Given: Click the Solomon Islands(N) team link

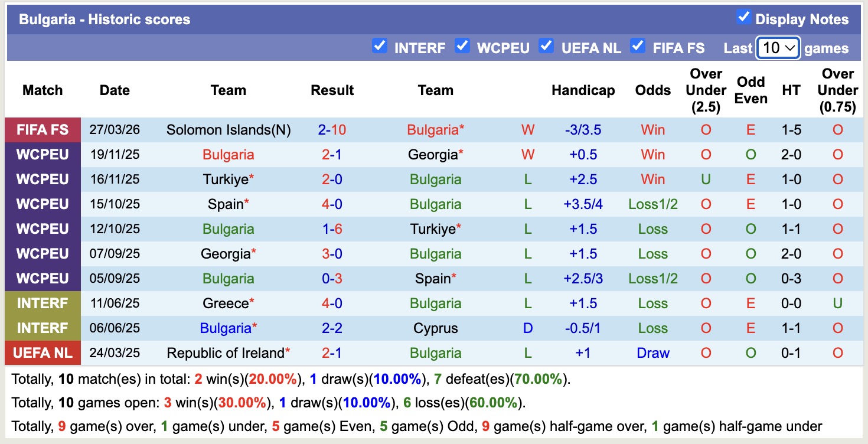Looking at the screenshot, I should (x=229, y=130).
